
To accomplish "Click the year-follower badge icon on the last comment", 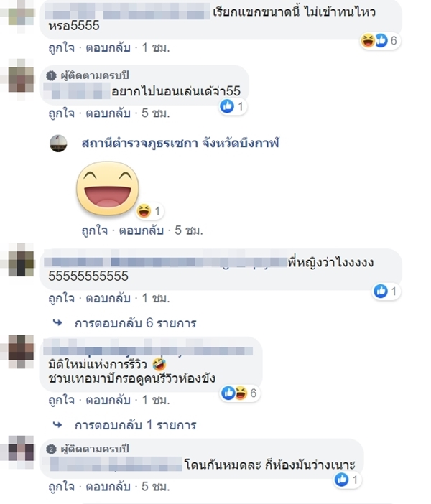I will (51, 449).
